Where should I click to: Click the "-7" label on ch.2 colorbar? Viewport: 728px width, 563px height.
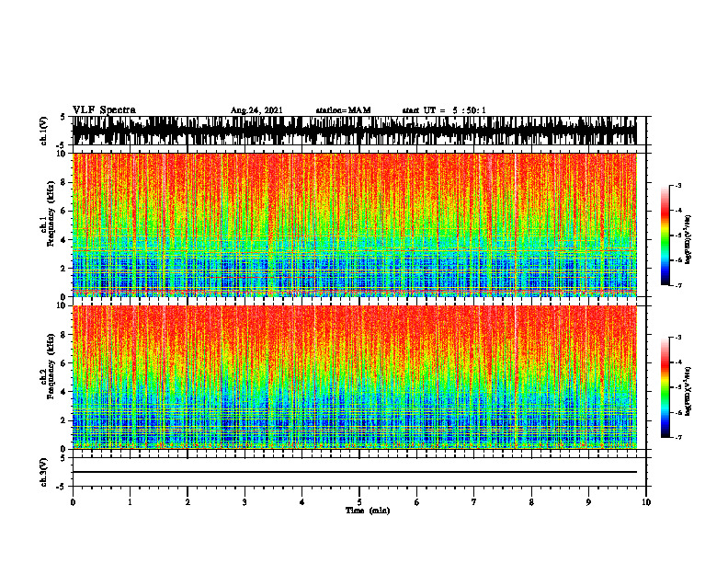point(678,438)
